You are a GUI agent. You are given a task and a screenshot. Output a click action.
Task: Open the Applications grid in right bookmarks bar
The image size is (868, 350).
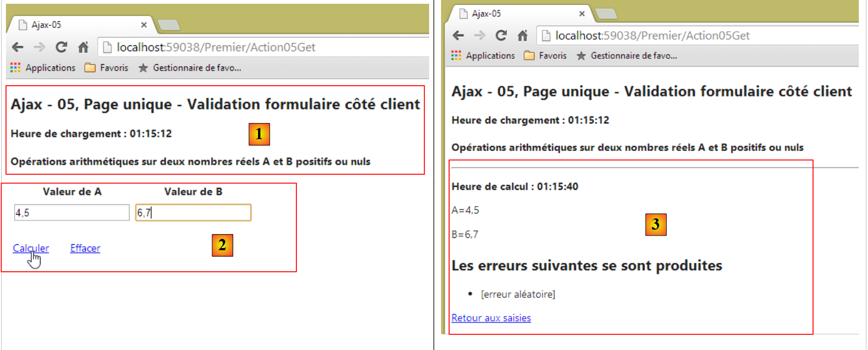point(483,56)
